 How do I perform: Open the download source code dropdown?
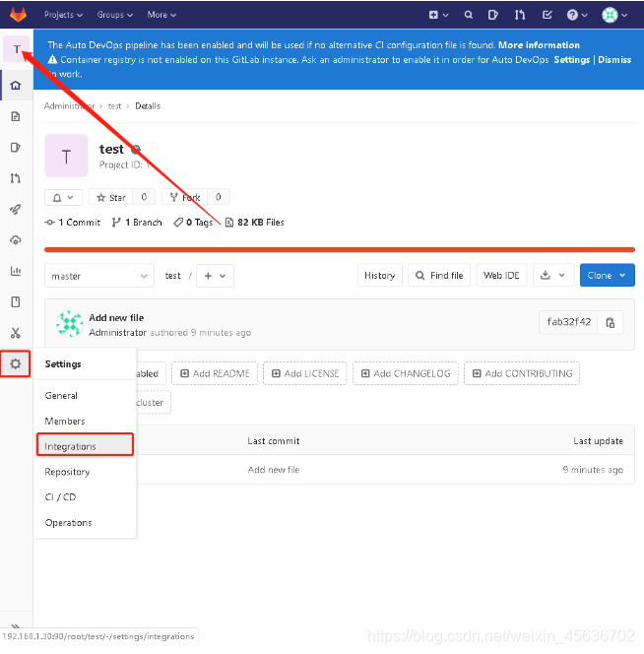[553, 275]
